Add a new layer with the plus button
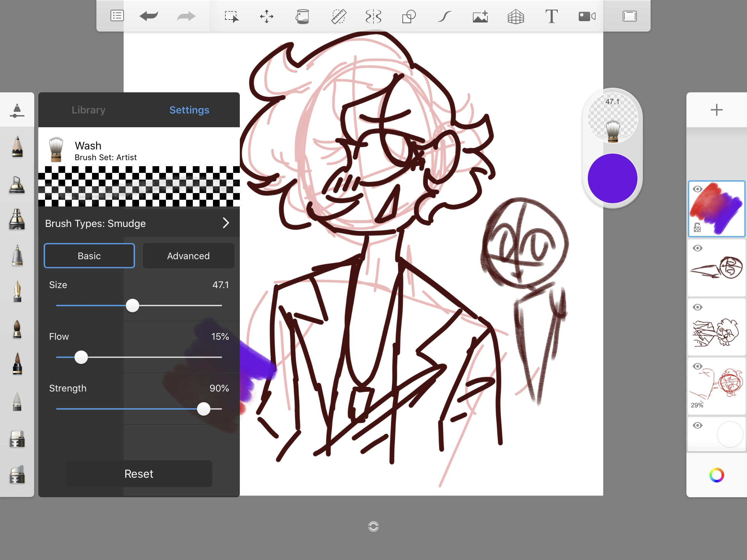 [x=716, y=110]
